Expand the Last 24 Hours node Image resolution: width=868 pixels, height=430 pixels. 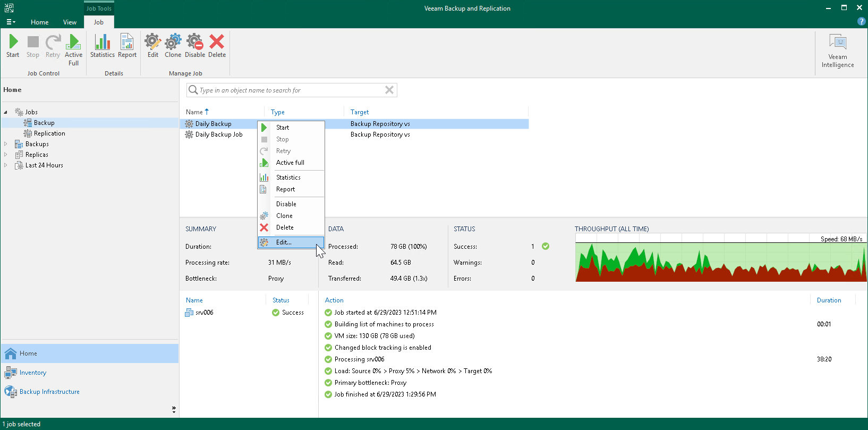click(6, 165)
